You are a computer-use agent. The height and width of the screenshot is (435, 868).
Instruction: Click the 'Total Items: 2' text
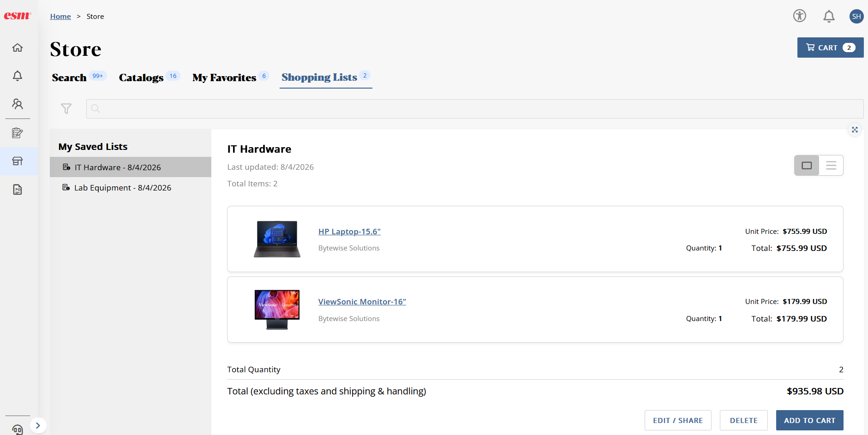(252, 184)
